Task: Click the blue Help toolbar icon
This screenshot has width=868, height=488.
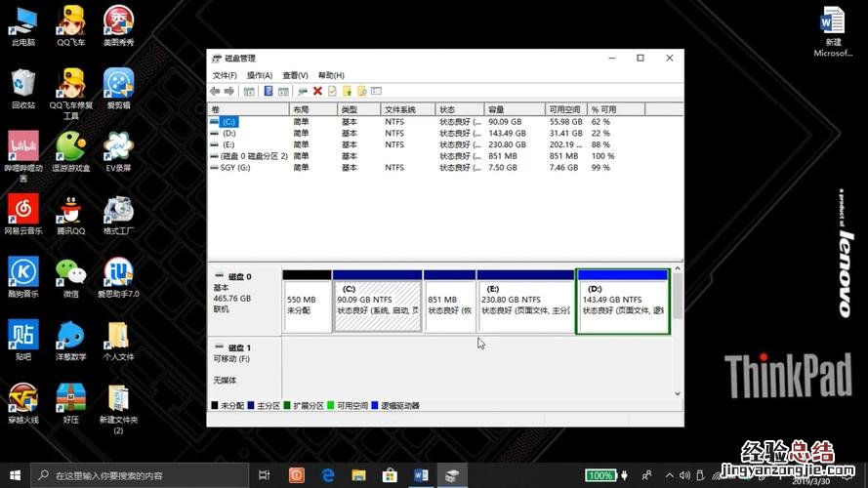Action: tap(268, 91)
